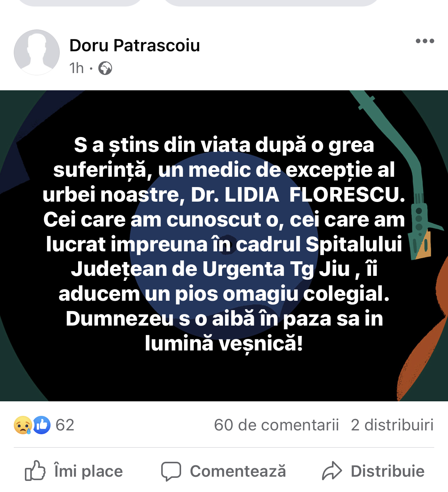Tap the thumbs-up icon beside Îmi place

[35, 471]
